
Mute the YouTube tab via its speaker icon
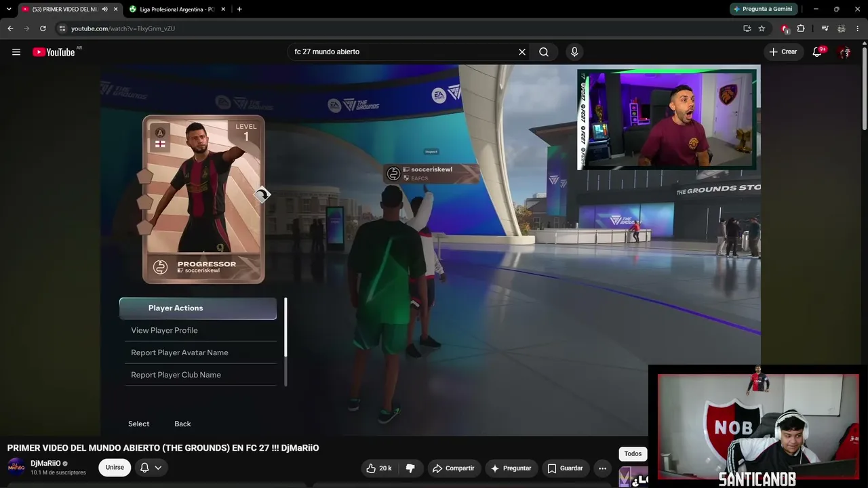pos(104,9)
